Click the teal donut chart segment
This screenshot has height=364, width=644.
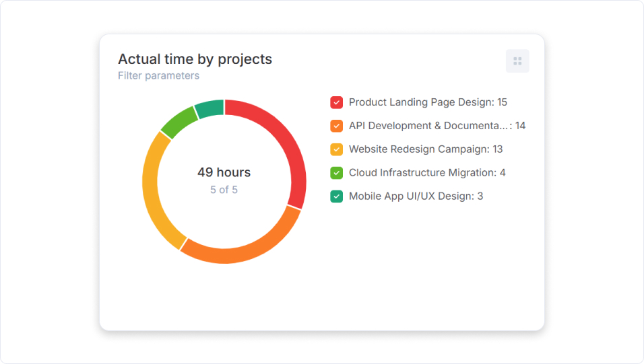coord(210,108)
